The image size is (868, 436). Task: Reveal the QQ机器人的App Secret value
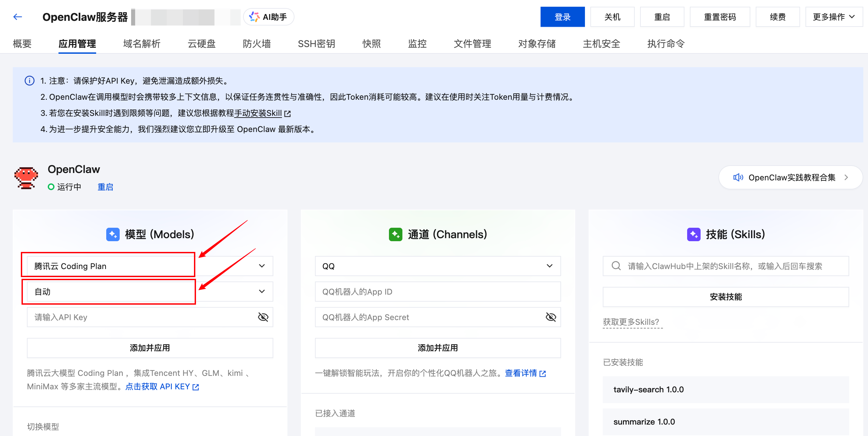[551, 317]
